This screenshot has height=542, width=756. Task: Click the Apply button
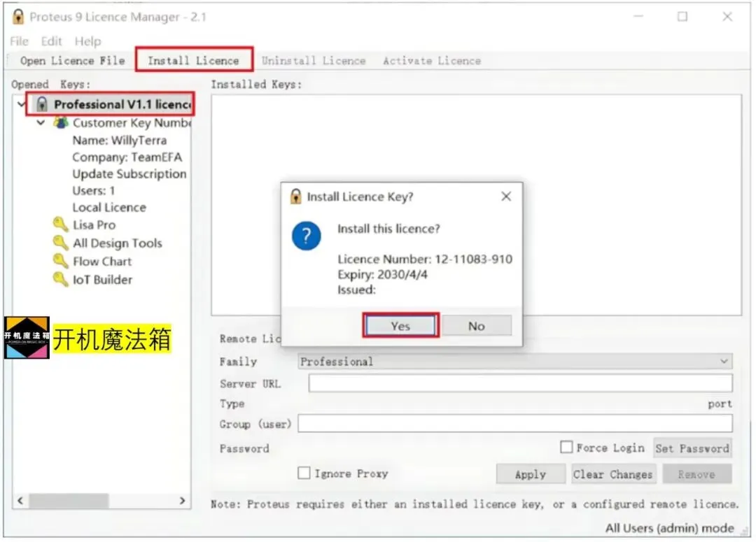pos(531,474)
